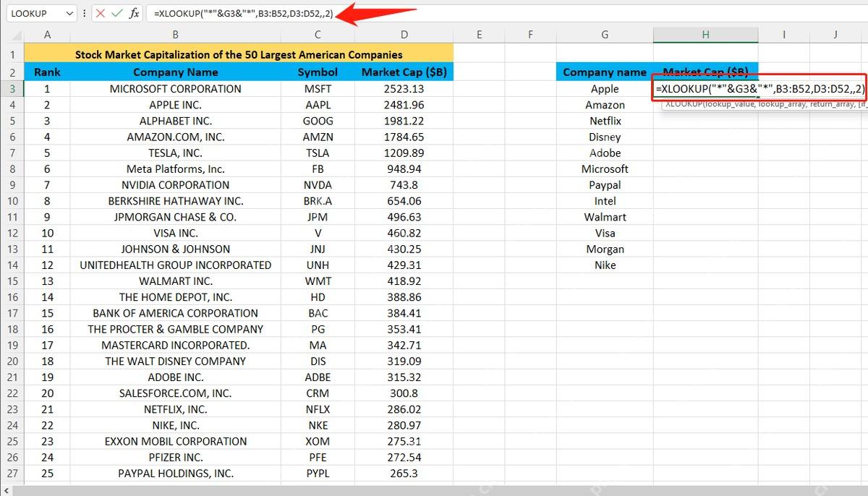Select column G by its header
The width and height of the screenshot is (868, 496).
[605, 34]
